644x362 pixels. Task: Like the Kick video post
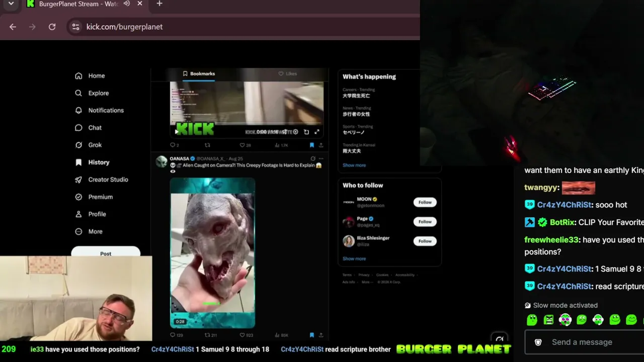click(242, 145)
